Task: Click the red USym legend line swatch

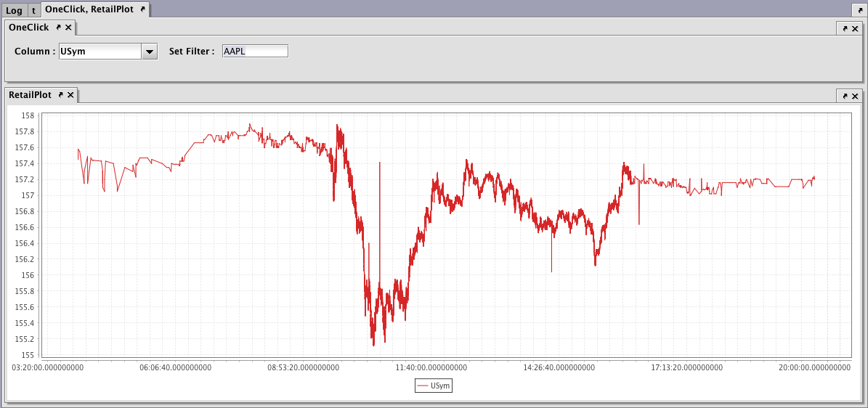Action: click(x=423, y=386)
